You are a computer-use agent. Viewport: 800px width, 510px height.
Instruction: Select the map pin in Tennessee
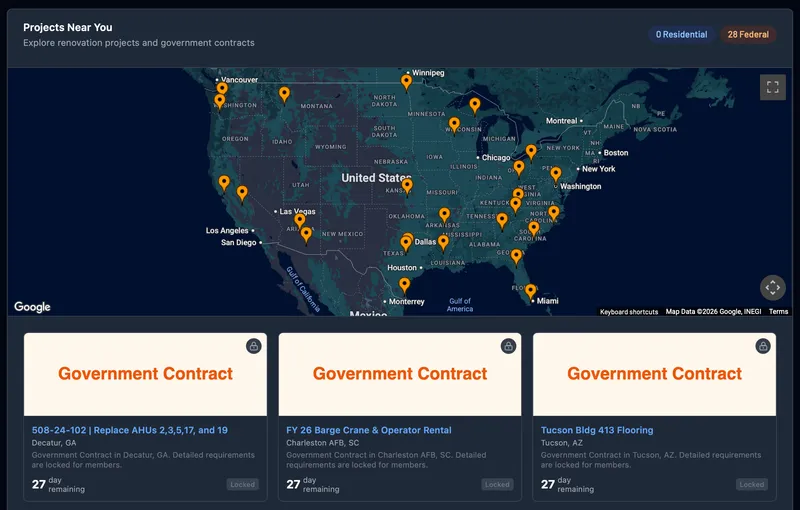click(502, 222)
